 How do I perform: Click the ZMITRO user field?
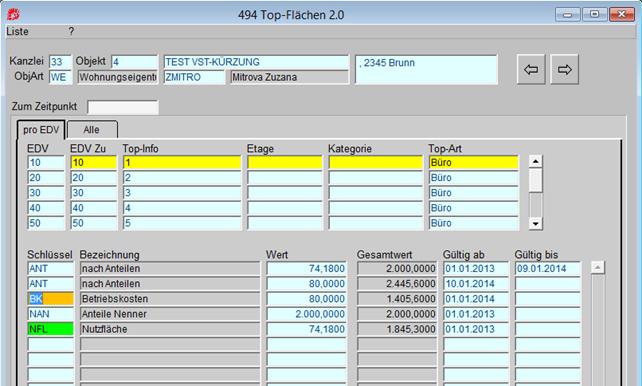[x=194, y=77]
